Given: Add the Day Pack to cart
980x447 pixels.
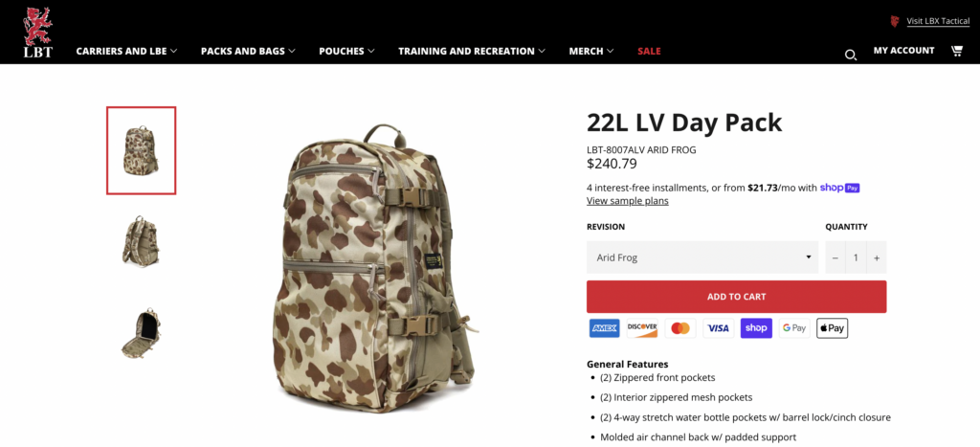Looking at the screenshot, I should coord(736,297).
